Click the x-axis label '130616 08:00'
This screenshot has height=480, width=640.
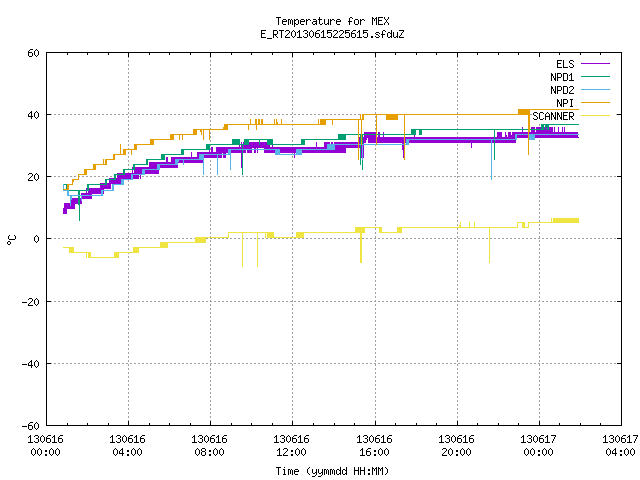(209, 446)
